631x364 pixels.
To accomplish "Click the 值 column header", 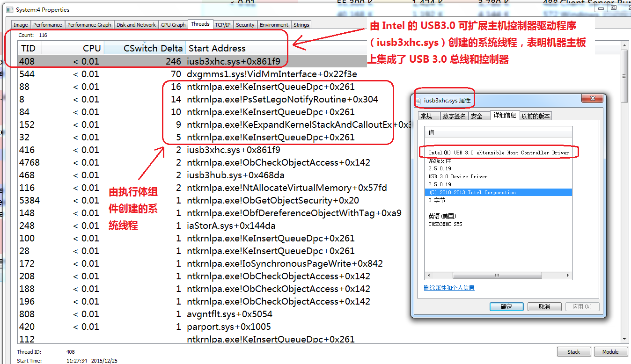I will (499, 132).
